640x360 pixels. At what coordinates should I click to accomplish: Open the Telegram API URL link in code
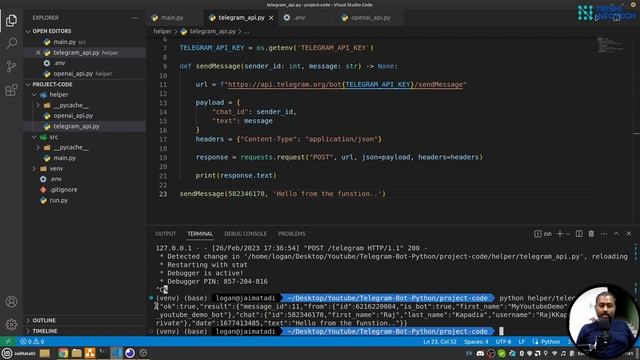pyautogui.click(x=345, y=84)
